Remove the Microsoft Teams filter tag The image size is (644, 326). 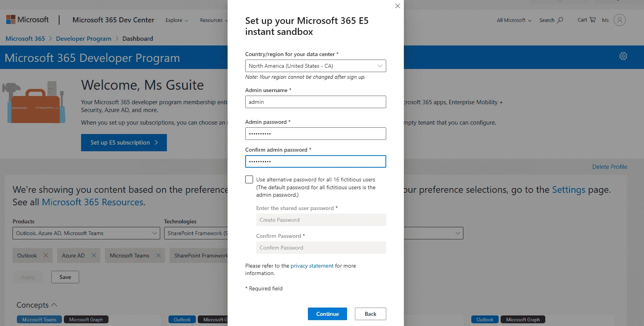(x=159, y=255)
